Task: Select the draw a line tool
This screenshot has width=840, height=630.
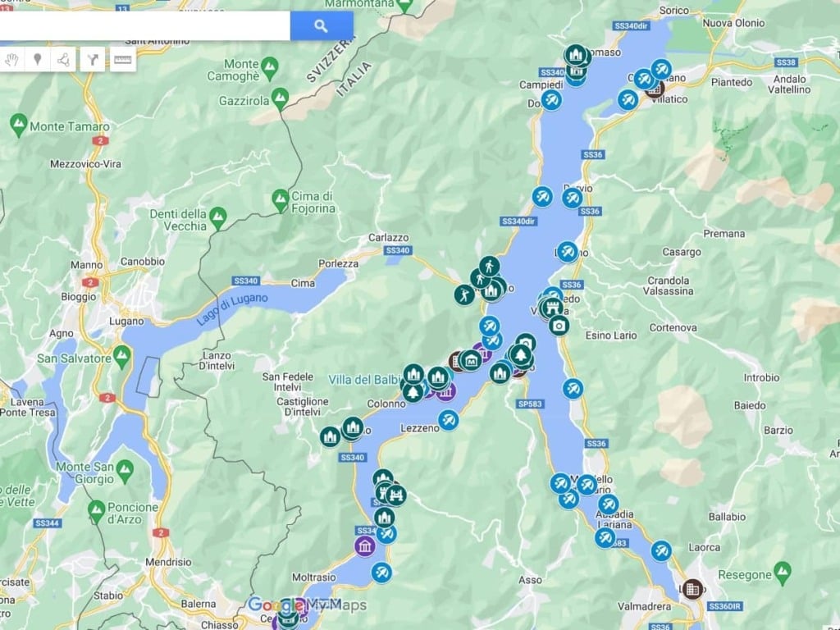Action: [62, 59]
